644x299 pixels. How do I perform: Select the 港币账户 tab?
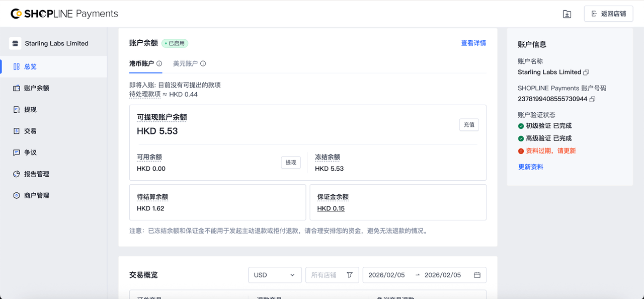[141, 64]
